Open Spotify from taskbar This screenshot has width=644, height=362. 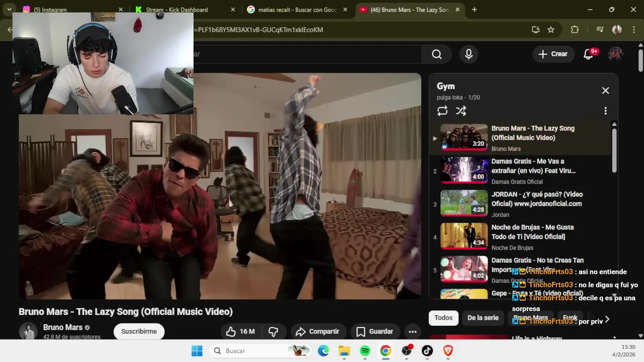click(x=365, y=351)
